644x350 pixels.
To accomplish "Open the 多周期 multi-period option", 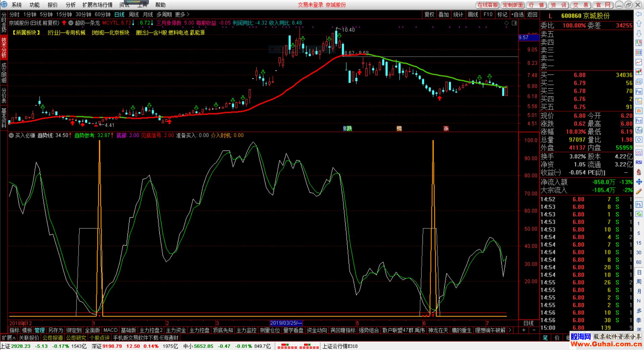I will coord(164,14).
